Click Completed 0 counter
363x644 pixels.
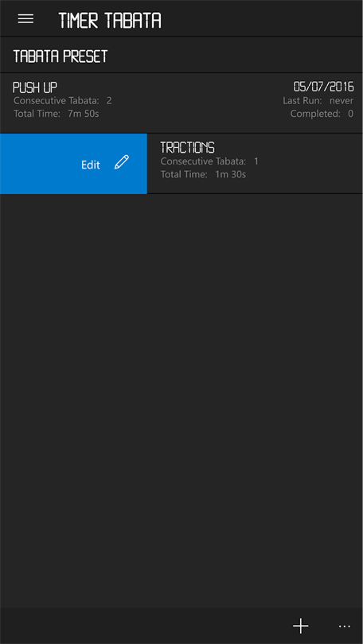[x=322, y=114]
